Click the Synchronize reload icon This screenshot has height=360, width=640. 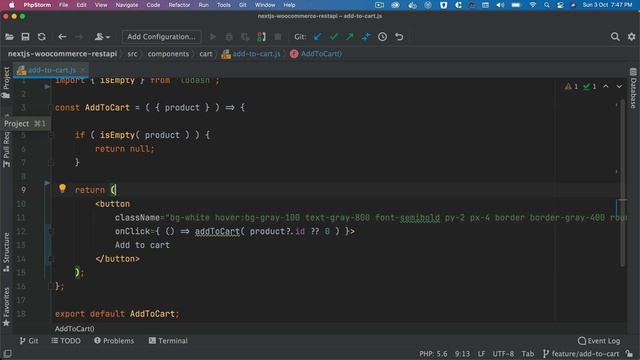coord(42,37)
